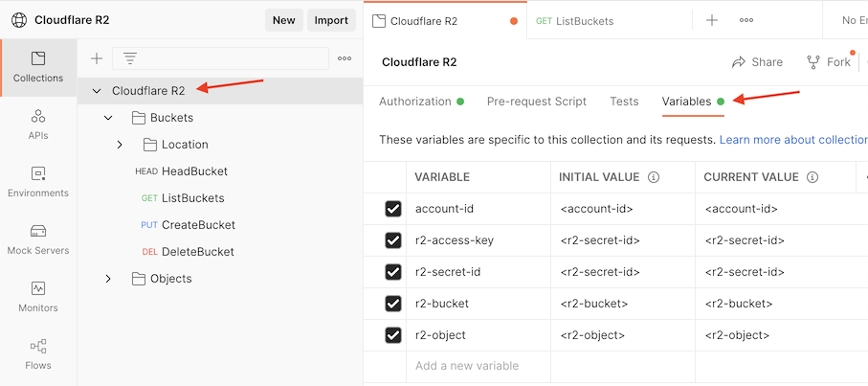The height and width of the screenshot is (386, 868).
Task: Click the Import button
Action: (x=331, y=19)
